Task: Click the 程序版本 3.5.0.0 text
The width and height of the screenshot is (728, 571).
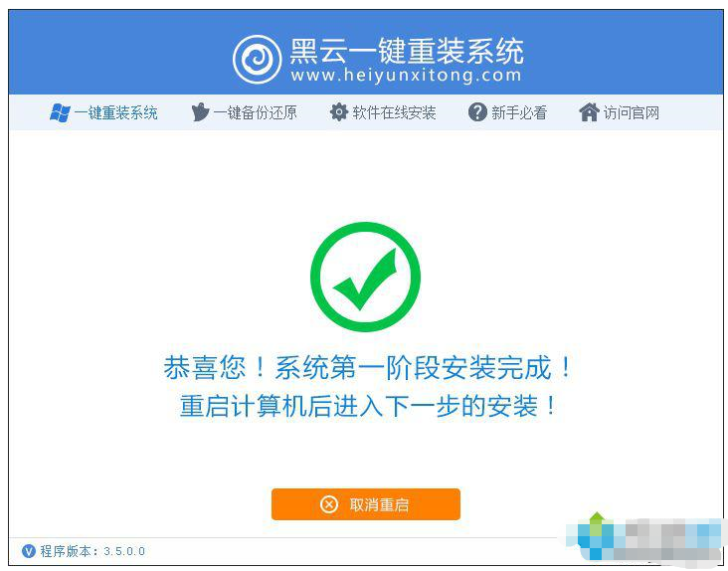Action: tap(92, 551)
